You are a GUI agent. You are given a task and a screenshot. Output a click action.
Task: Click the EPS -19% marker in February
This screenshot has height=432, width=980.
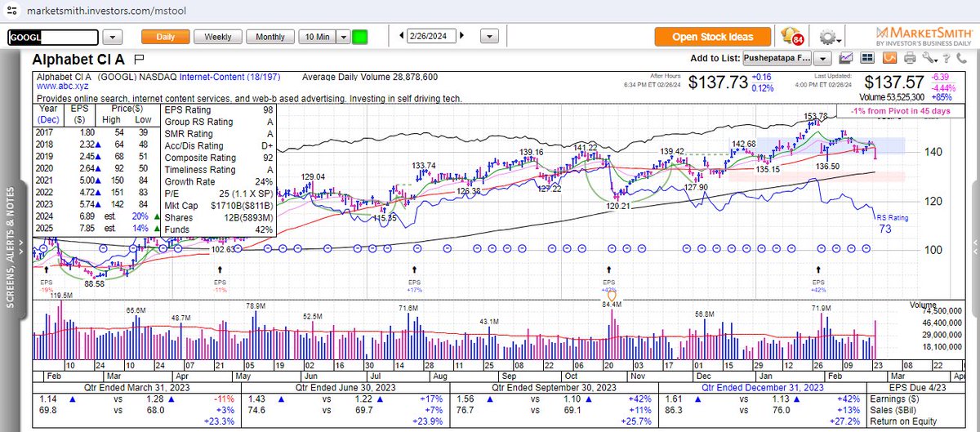(47, 277)
